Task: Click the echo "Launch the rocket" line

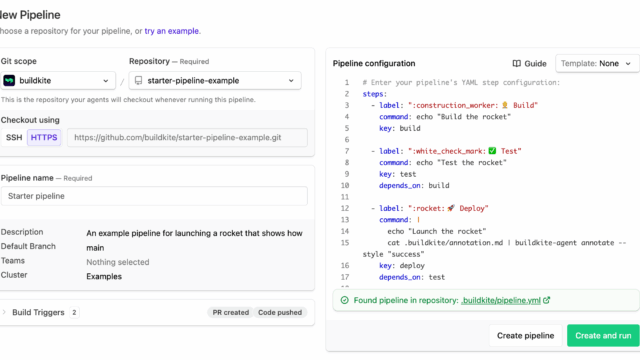Action: (437, 231)
